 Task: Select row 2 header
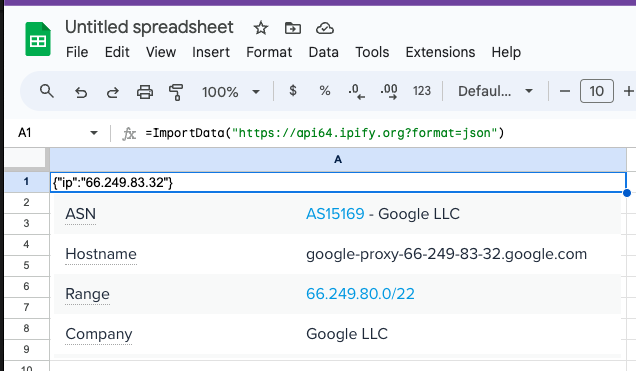(26, 202)
